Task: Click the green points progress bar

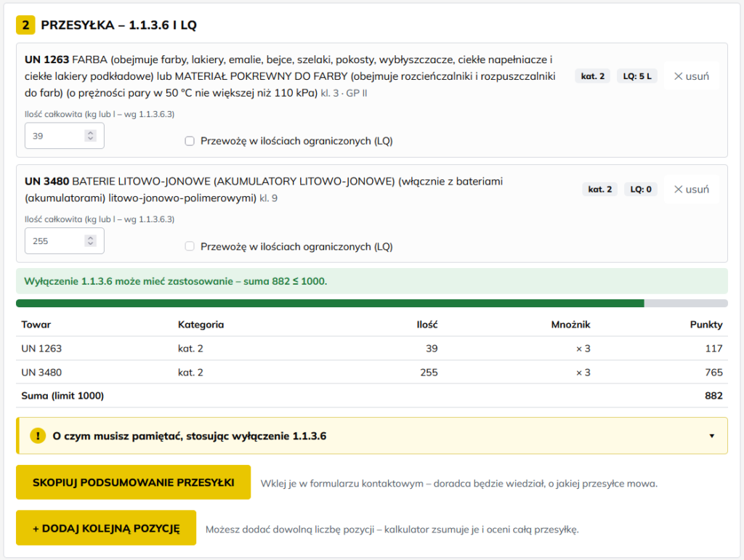Action: coord(372,304)
